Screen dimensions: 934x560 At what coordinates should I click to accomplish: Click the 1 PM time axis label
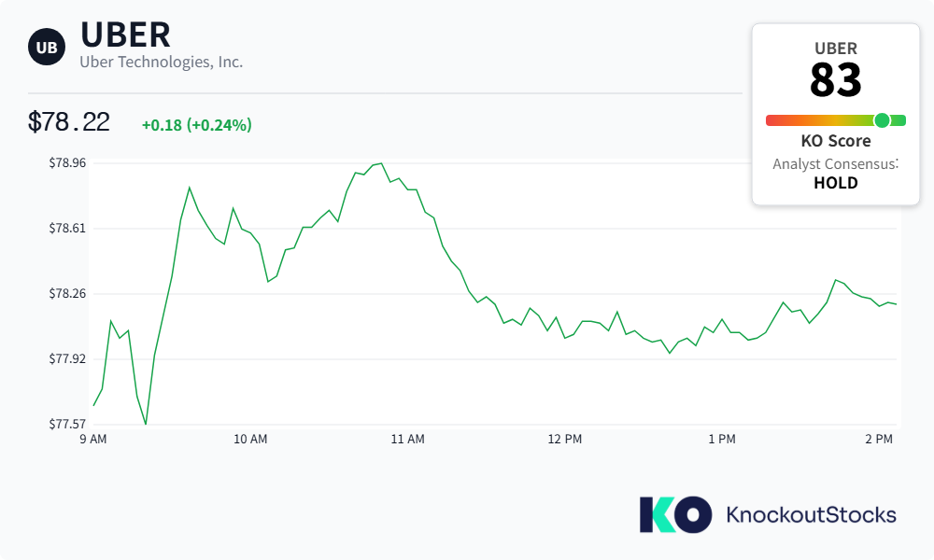tap(722, 440)
